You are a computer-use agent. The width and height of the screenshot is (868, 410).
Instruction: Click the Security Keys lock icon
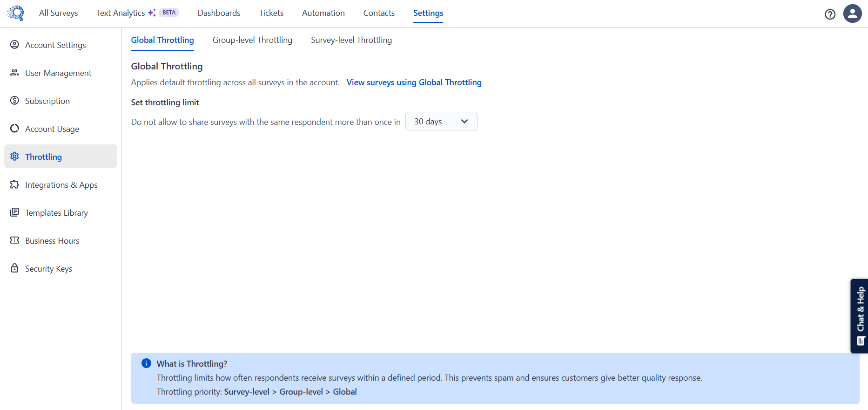(x=15, y=268)
